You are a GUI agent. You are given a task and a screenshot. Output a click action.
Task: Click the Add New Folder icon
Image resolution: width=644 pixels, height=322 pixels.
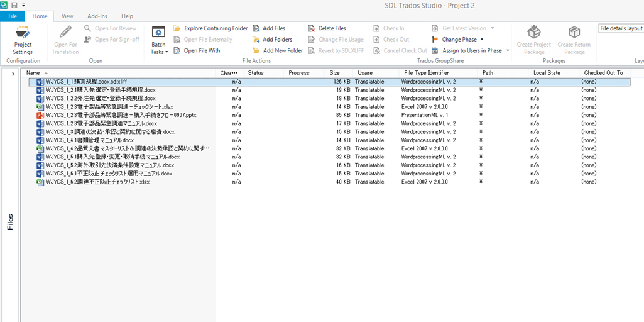[x=256, y=50]
